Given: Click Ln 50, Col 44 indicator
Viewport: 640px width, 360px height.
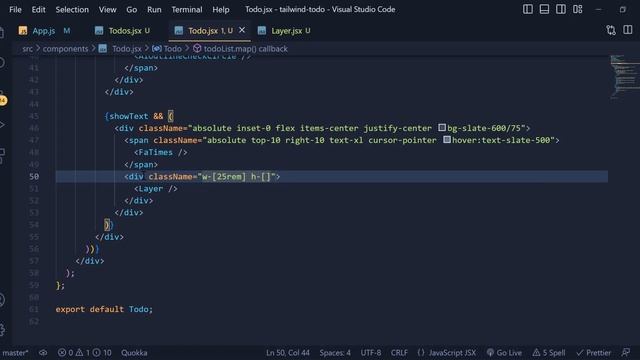Looking at the screenshot, I should click(x=288, y=353).
